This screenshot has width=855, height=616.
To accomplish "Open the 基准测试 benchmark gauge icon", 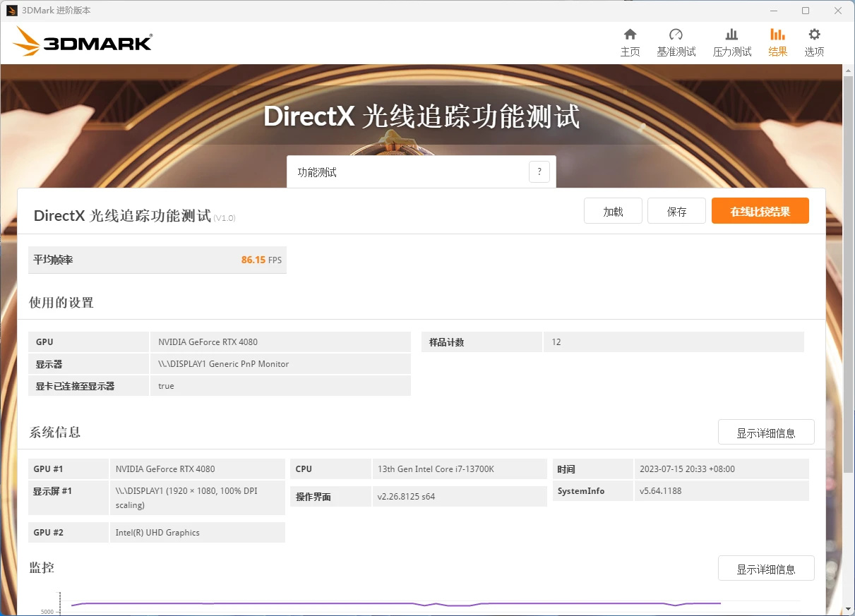I will tap(676, 35).
